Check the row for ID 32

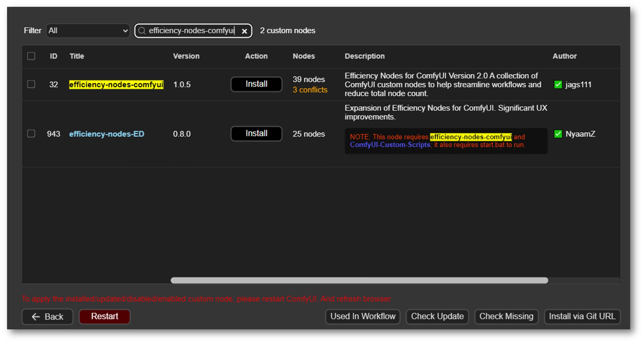tap(31, 84)
